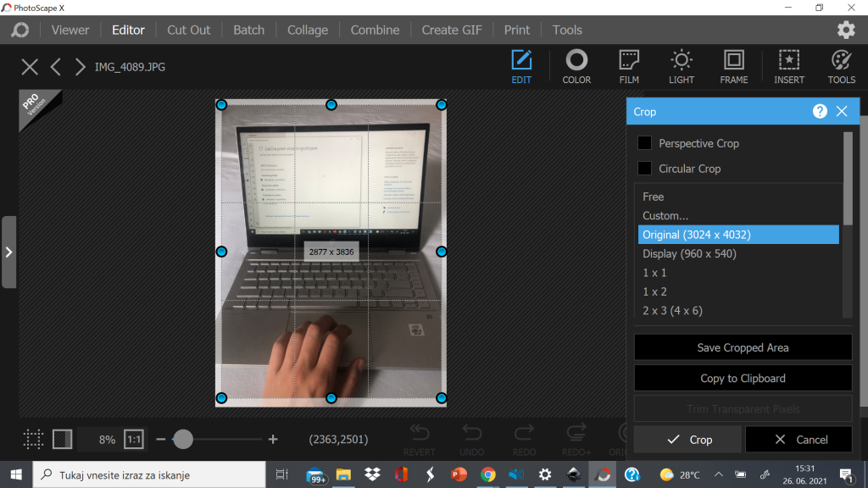
Task: Select the 1 x 2 crop ratio
Action: [738, 291]
